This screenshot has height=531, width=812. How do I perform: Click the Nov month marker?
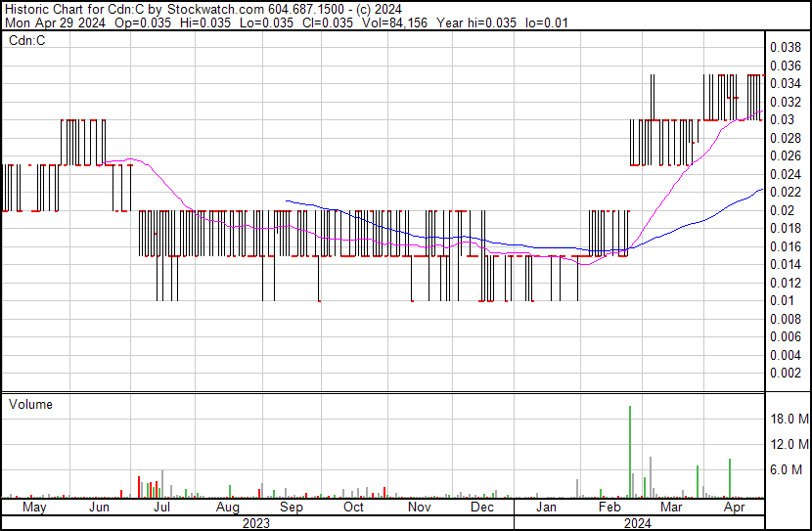[419, 508]
